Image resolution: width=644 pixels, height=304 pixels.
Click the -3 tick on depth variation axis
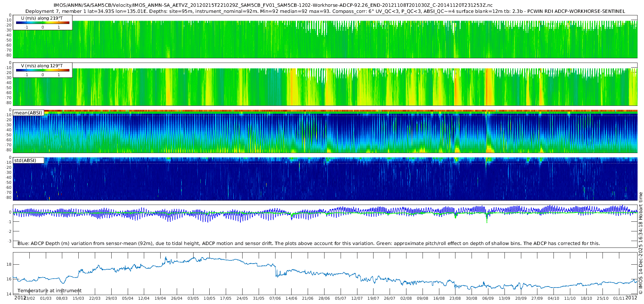(x=10, y=241)
